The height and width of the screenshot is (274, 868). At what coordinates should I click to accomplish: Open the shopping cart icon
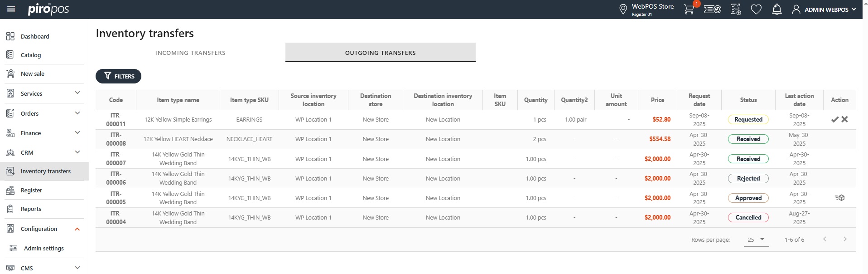(689, 10)
